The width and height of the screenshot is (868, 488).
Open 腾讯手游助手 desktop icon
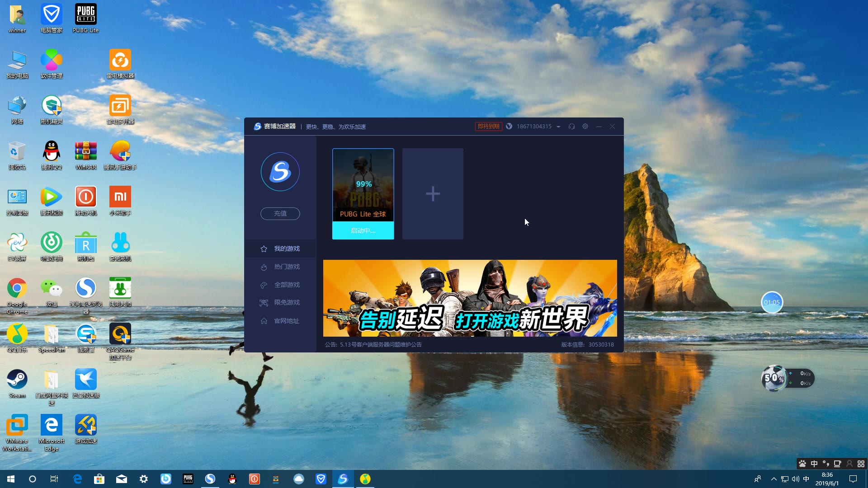click(120, 155)
